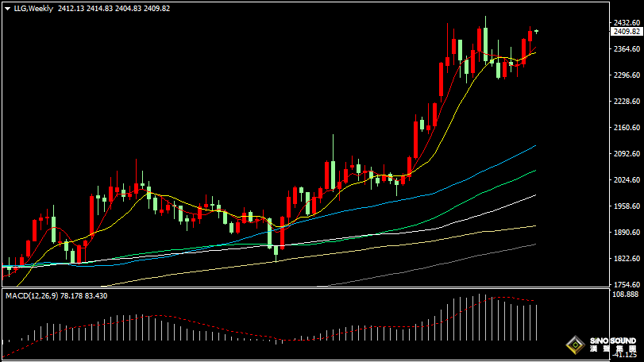This screenshot has width=644, height=362.
Task: Select the 2432.64 price axis label
Action: click(x=625, y=23)
